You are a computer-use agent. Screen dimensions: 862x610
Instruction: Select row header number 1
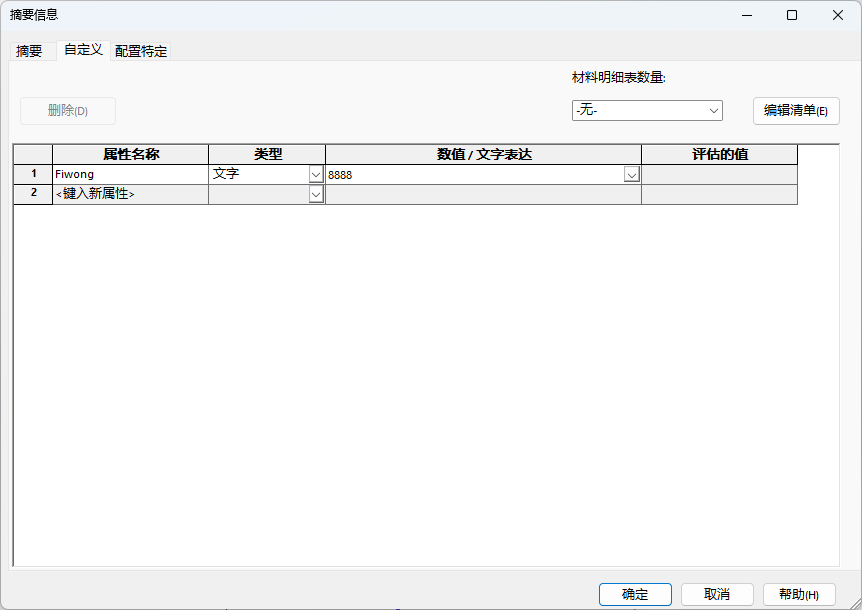[x=33, y=174]
